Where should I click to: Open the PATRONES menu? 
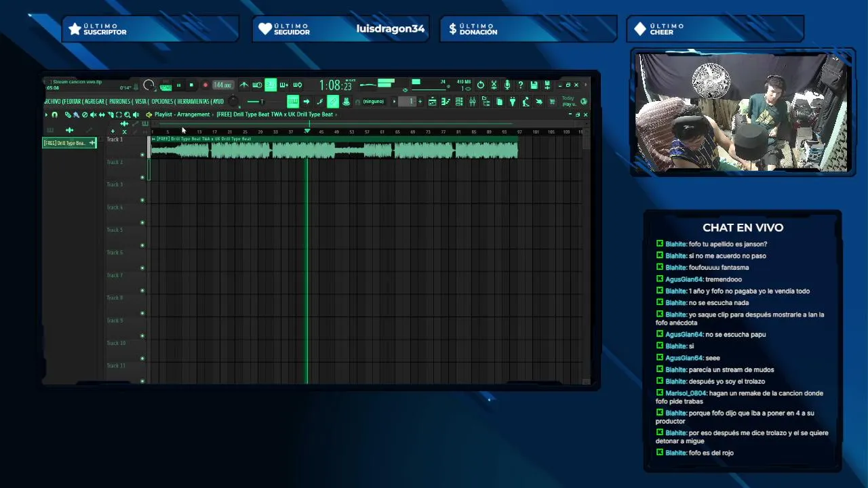pos(119,102)
